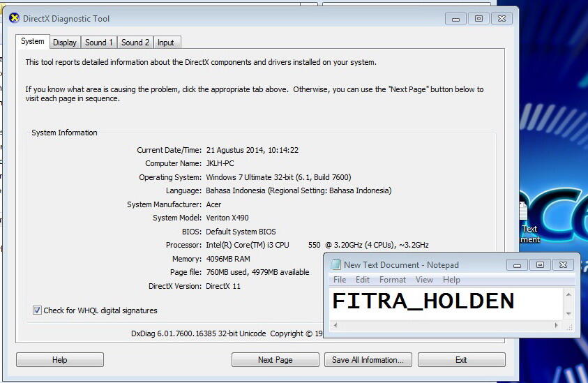Click the Notepad document icon in title bar
The width and height of the screenshot is (588, 383).
[x=336, y=264]
